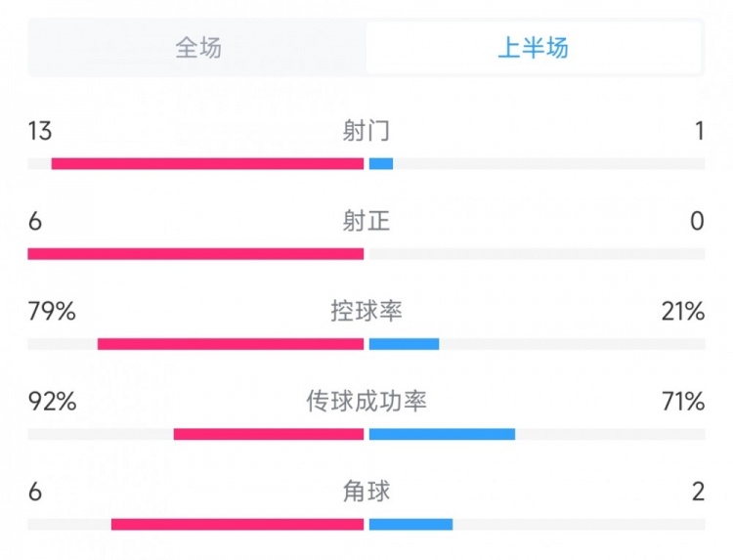
Task: Select the 角球 label
Action: point(366,492)
